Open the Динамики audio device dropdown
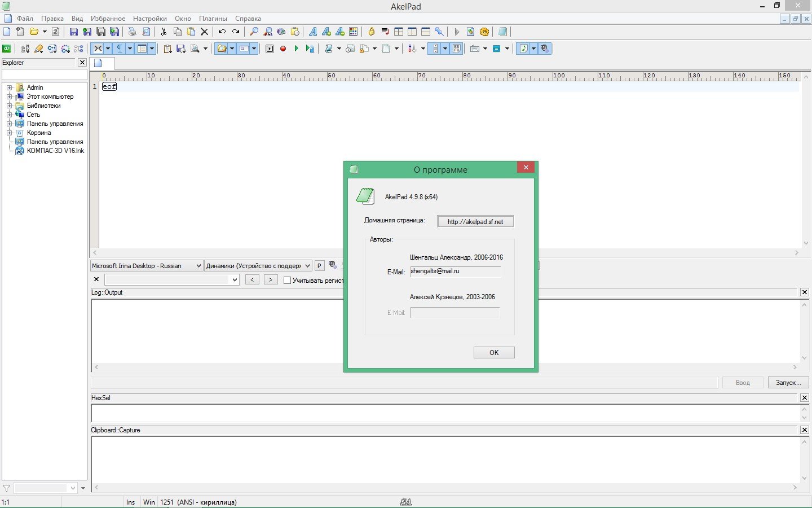812x508 pixels. [x=258, y=266]
